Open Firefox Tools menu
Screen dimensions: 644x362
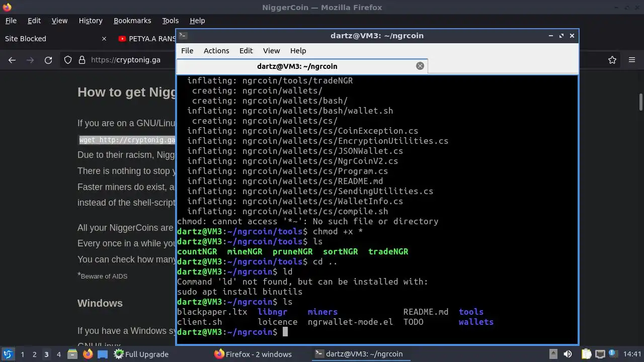pos(170,21)
